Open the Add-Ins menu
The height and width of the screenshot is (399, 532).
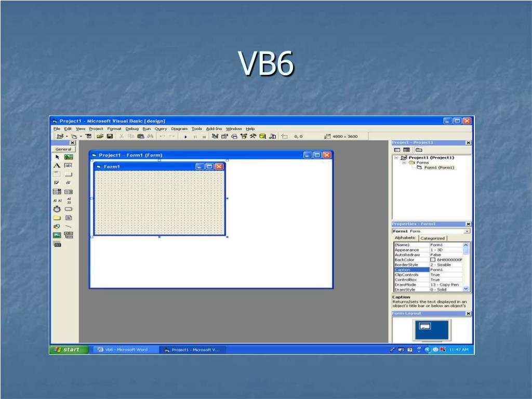tap(214, 129)
